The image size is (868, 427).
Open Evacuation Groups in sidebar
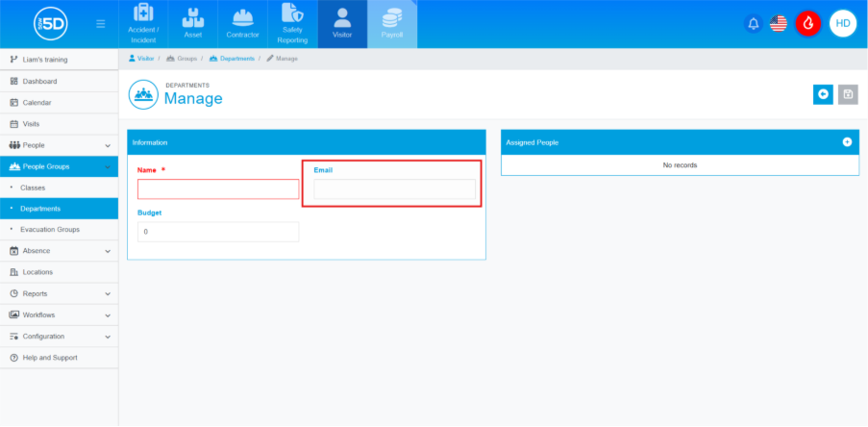click(x=59, y=229)
